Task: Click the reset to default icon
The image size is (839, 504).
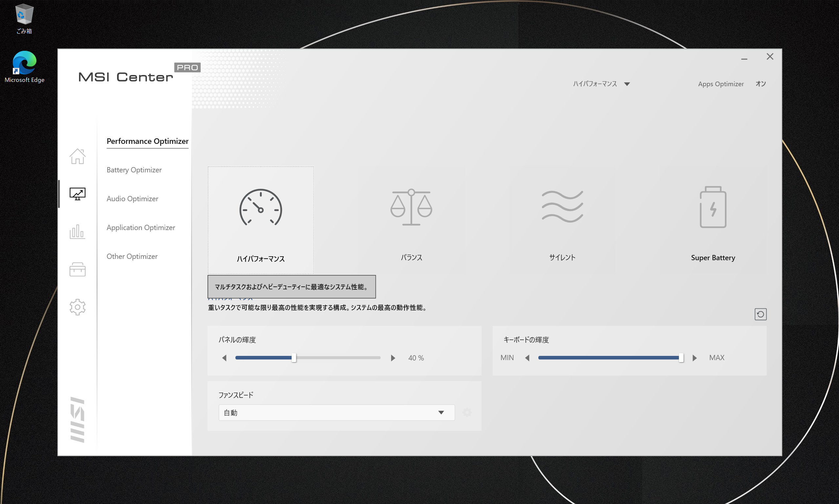Action: [x=760, y=314]
